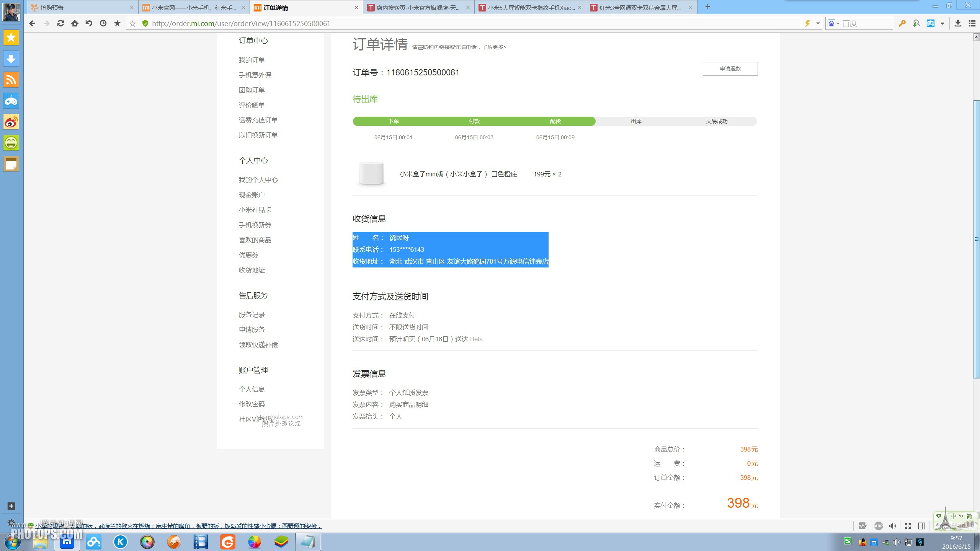Click the volume icon in system tray
980x551 pixels.
coord(897,542)
